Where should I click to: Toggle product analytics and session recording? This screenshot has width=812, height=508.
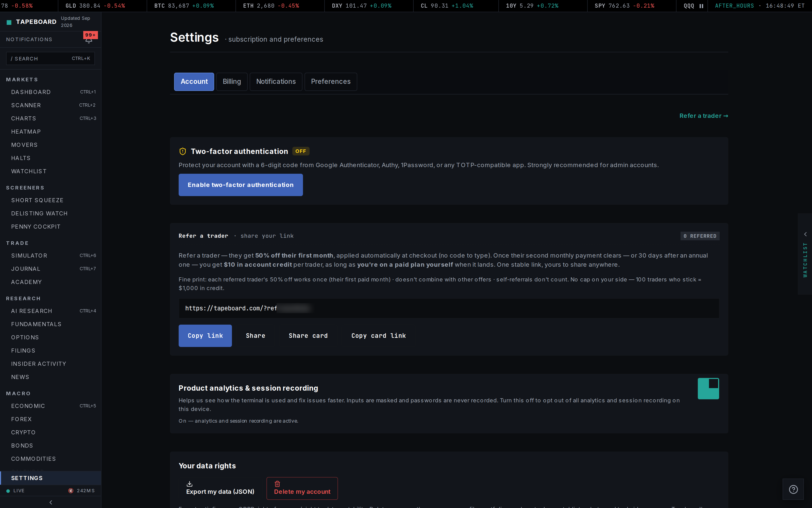pyautogui.click(x=708, y=388)
